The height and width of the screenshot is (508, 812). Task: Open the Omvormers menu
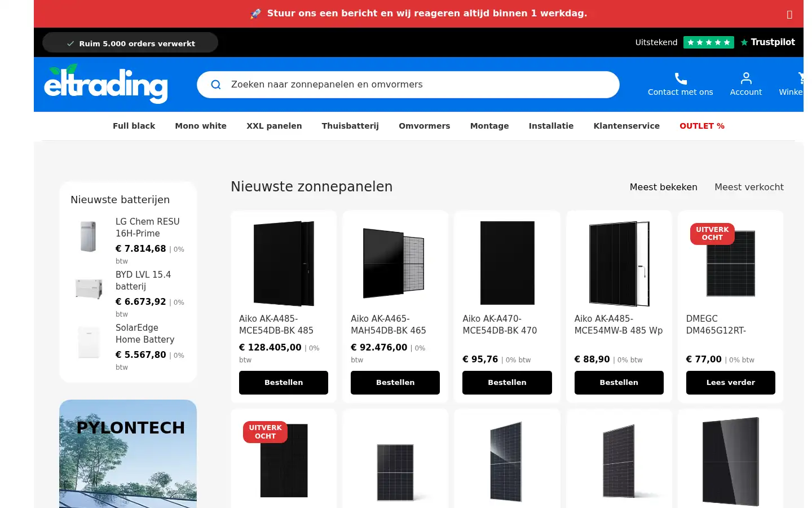[425, 126]
